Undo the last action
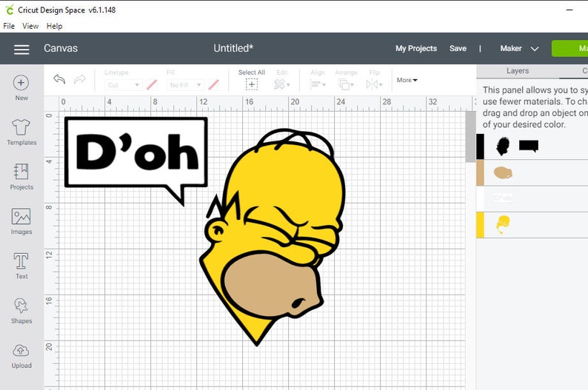Image resolution: width=588 pixels, height=390 pixels. [59, 79]
